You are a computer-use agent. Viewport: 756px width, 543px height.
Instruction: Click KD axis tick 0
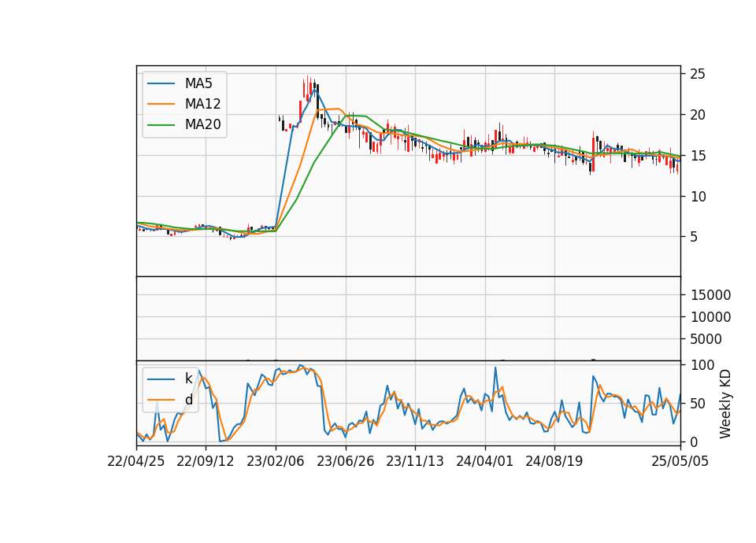(695, 441)
